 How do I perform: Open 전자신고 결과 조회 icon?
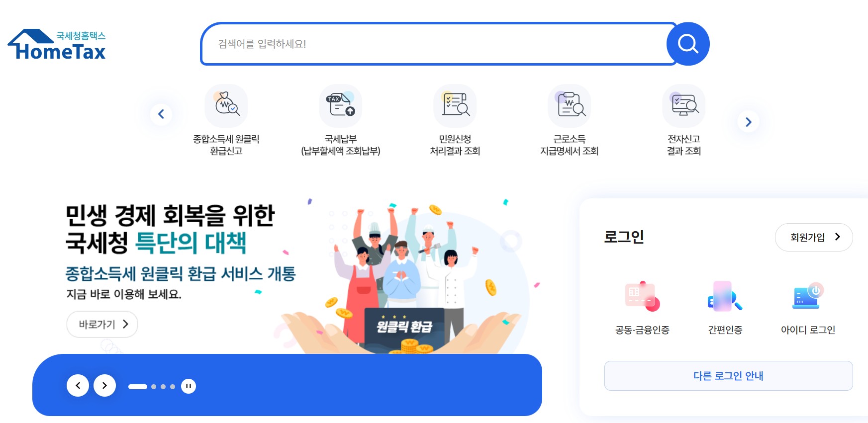[684, 106]
